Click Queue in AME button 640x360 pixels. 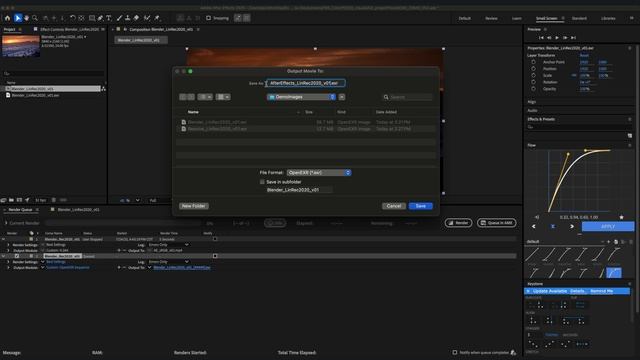click(496, 223)
